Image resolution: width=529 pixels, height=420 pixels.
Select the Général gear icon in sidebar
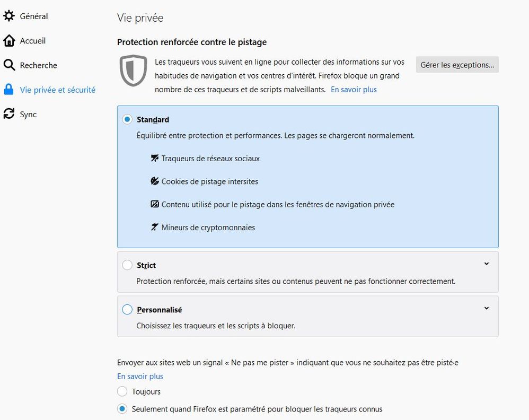(9, 16)
